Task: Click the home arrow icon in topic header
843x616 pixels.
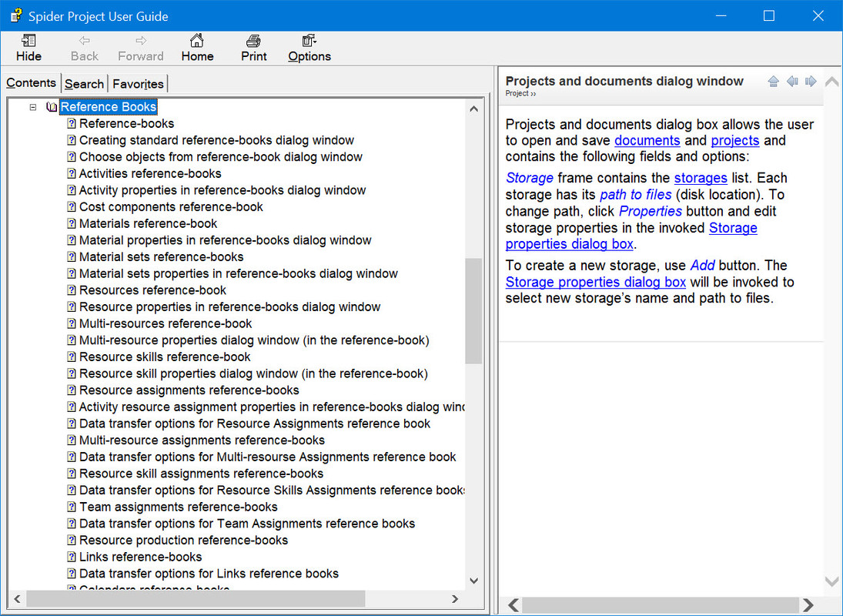Action: point(773,81)
